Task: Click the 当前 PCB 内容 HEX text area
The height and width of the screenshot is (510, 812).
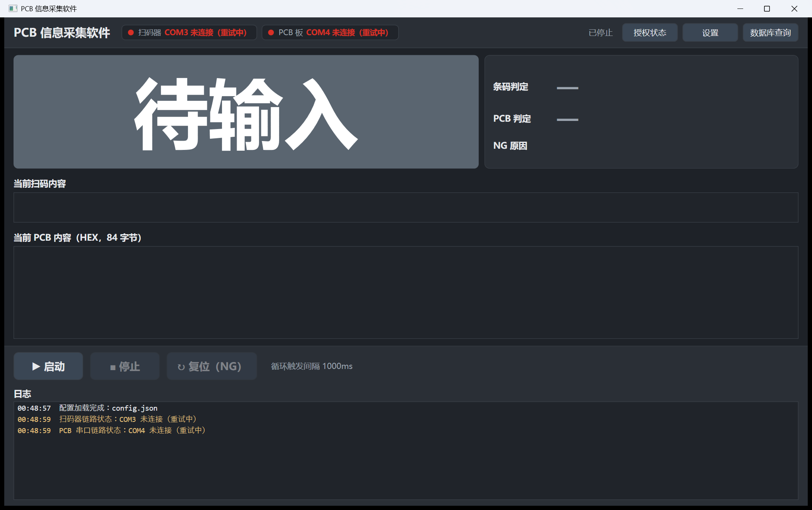Action: (406, 292)
